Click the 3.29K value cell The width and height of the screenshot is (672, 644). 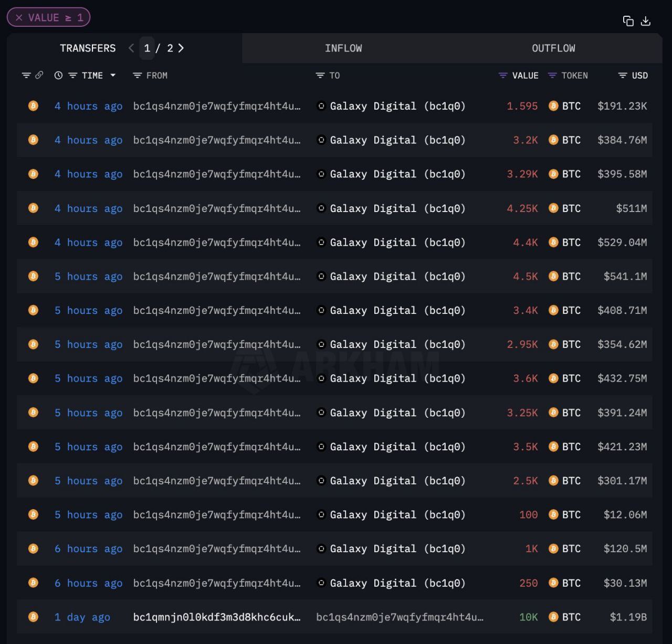(x=522, y=174)
